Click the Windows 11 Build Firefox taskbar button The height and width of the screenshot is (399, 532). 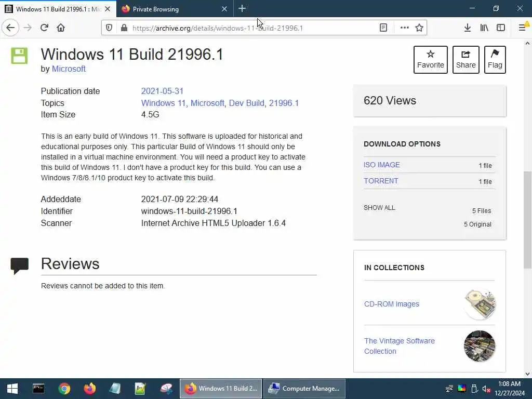220,389
